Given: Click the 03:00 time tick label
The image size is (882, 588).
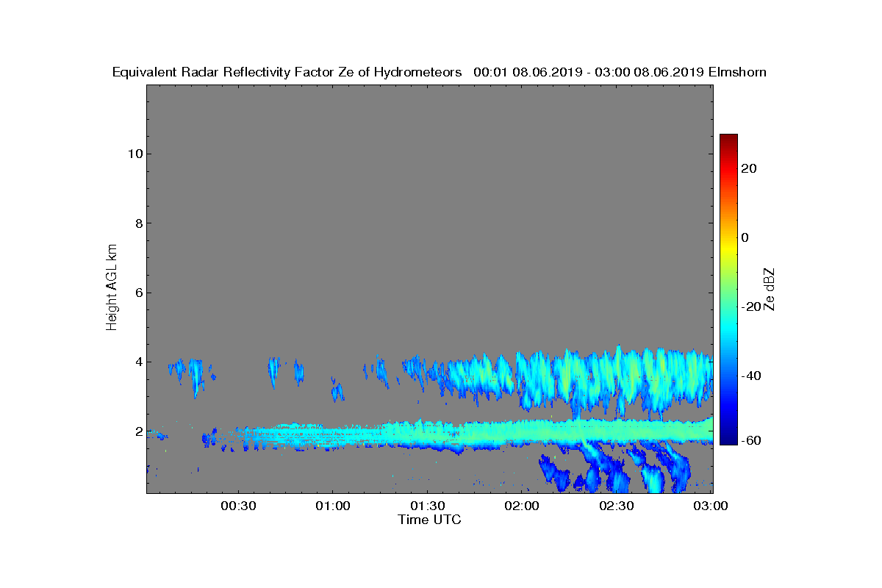Looking at the screenshot, I should [x=711, y=506].
